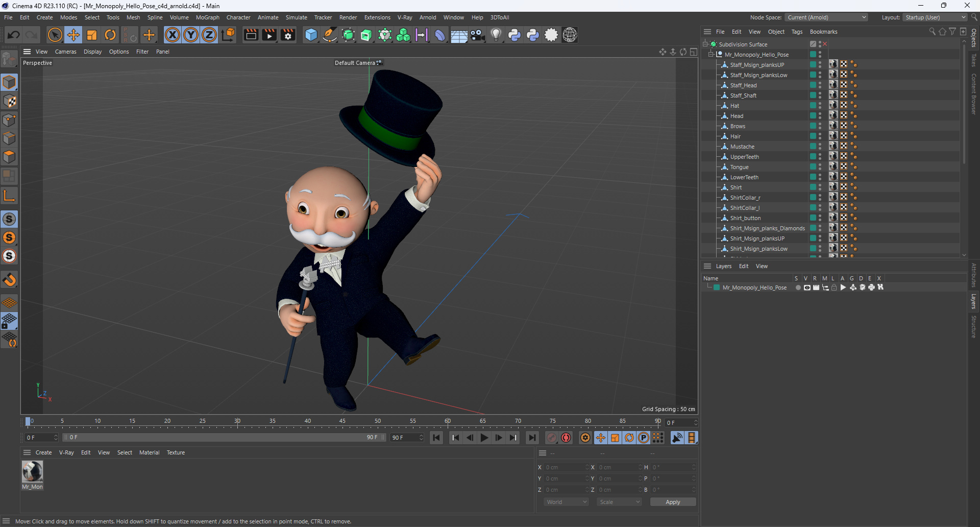
Task: Collapse the Subdivision Surface tree item
Action: pos(705,44)
